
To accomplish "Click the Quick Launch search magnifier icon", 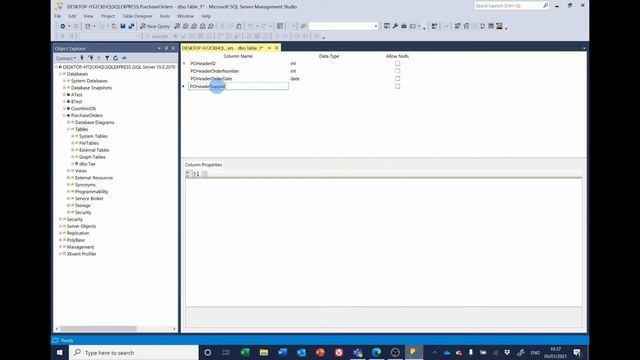I will [545, 6].
